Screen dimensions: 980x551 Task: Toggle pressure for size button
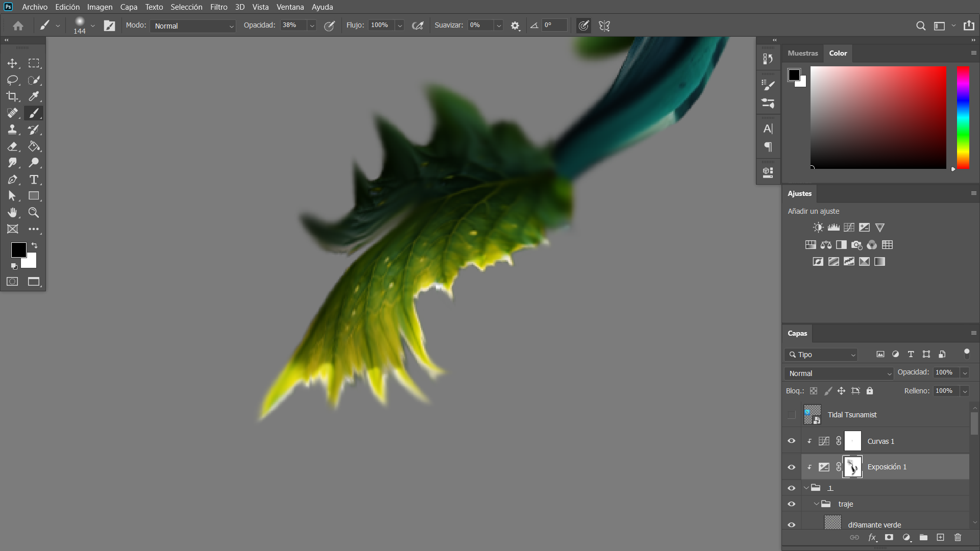(x=583, y=26)
